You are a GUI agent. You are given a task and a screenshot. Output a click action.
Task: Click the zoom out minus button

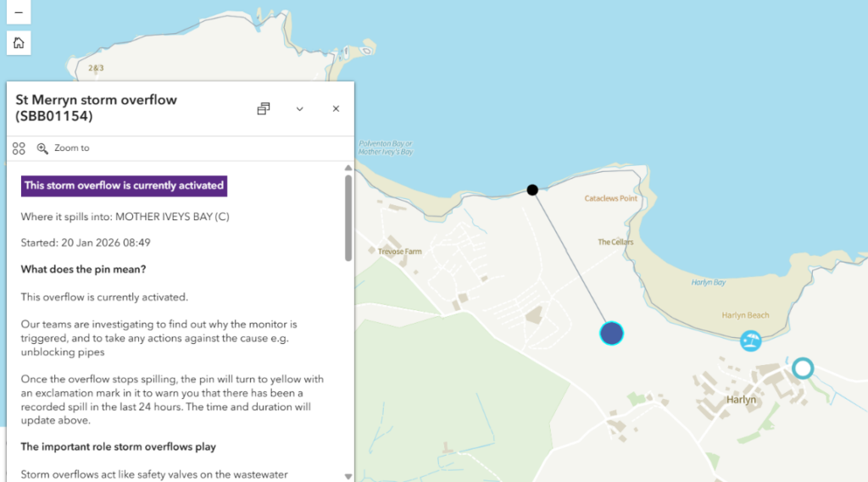[x=19, y=12]
